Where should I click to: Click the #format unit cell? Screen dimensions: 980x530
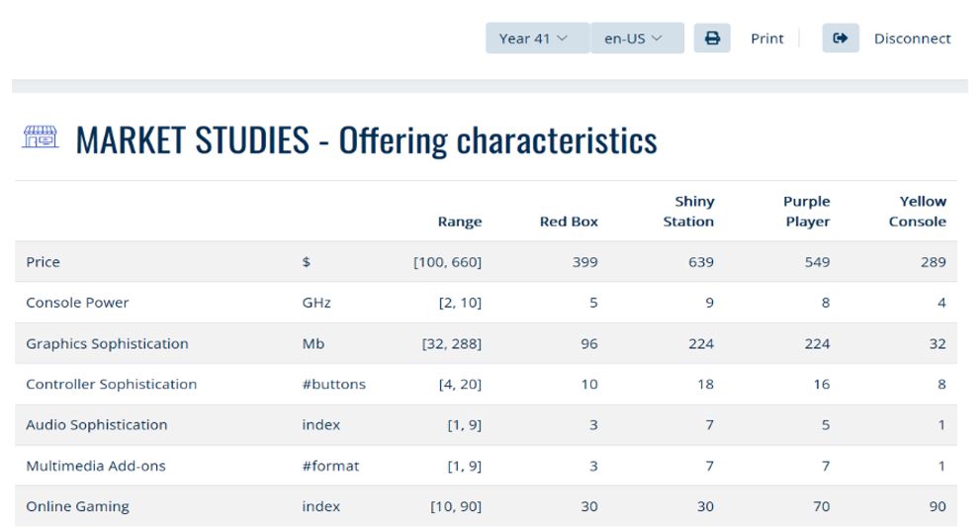330,466
